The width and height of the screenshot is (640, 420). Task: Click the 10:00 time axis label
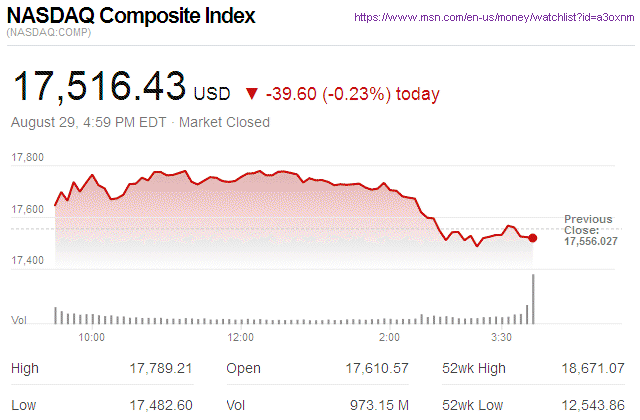point(92,338)
